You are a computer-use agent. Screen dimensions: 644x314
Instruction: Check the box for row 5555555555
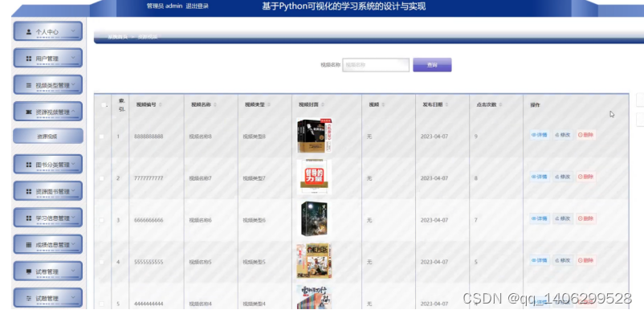[x=102, y=262]
